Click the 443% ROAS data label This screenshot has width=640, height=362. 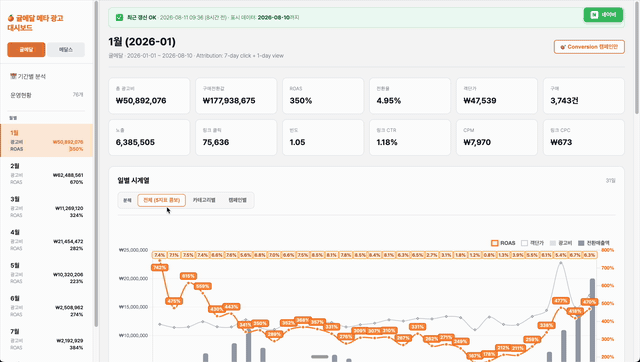click(x=231, y=306)
